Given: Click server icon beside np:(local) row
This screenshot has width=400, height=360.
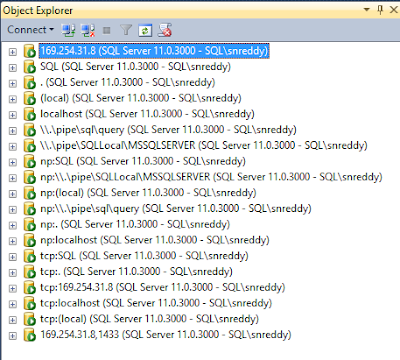Looking at the screenshot, I should pyautogui.click(x=29, y=193).
